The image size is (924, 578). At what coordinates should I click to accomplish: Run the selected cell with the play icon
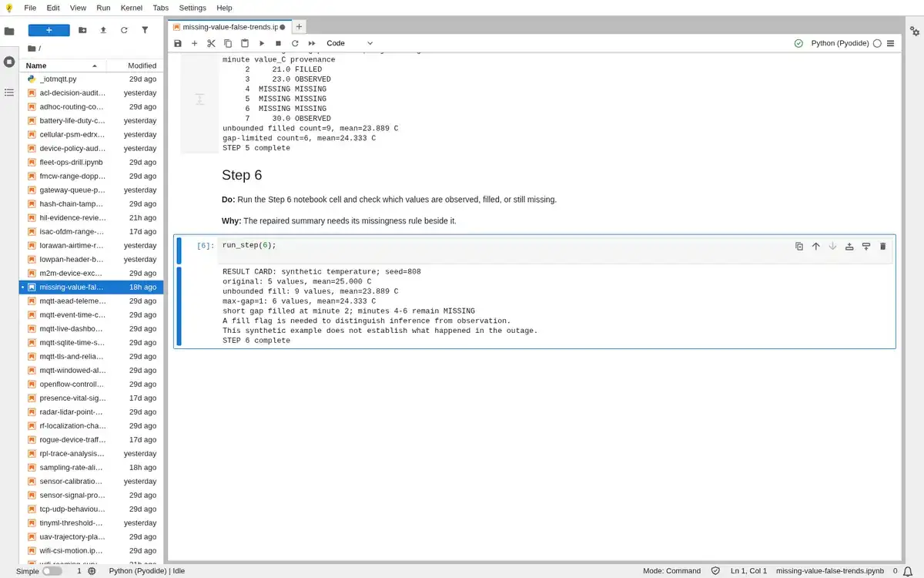point(262,44)
